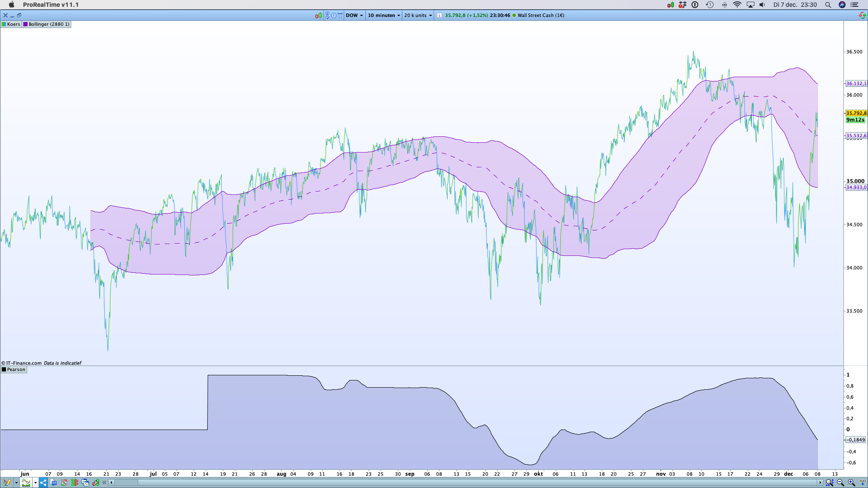
Task: Open the 20 k units dropdown
Action: [418, 15]
